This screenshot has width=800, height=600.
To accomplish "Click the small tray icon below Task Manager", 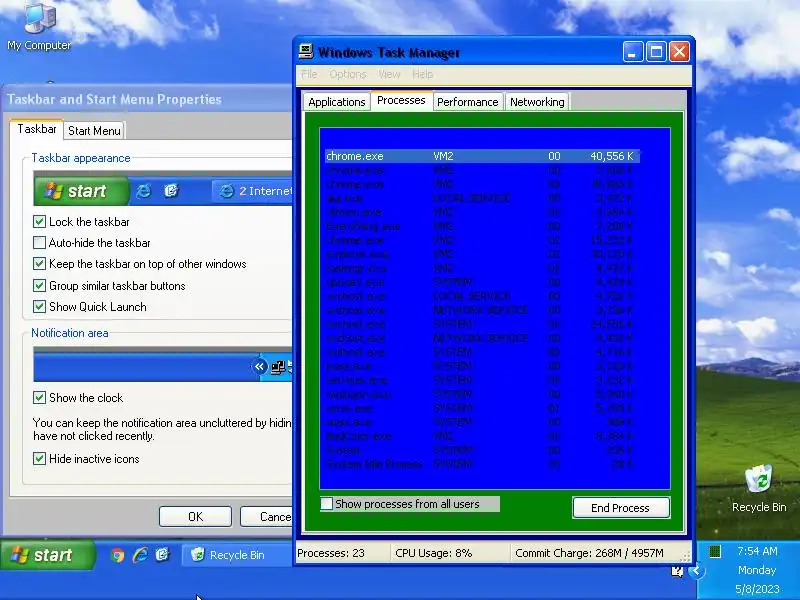I will click(x=677, y=571).
